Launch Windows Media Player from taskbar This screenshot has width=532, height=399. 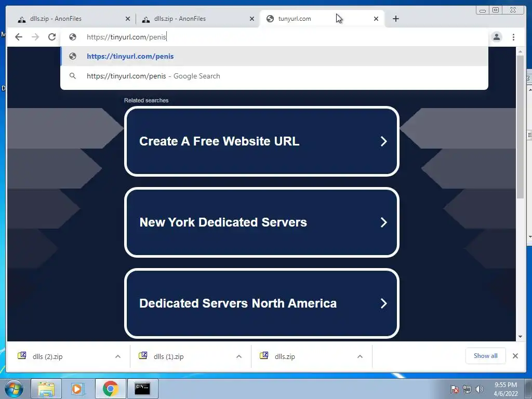77,389
